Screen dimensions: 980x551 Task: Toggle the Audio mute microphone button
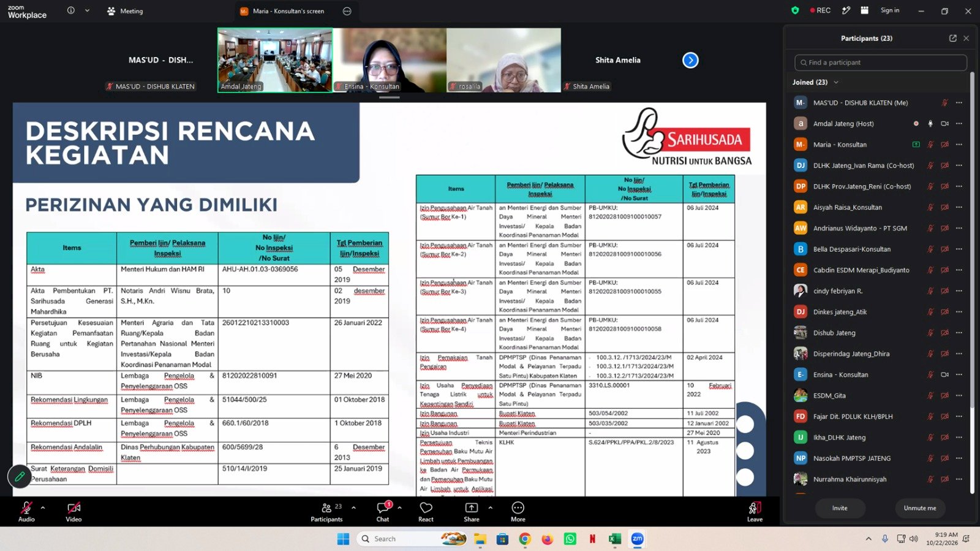click(26, 511)
